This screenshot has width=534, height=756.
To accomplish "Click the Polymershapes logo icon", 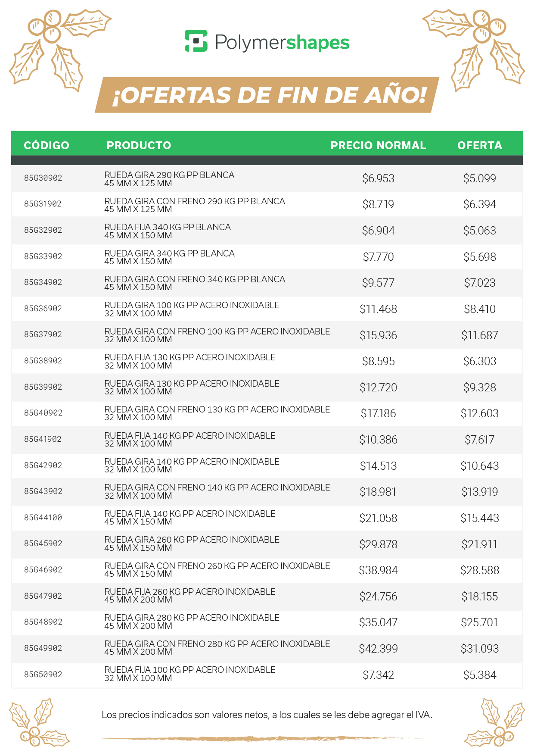I will pos(196,41).
